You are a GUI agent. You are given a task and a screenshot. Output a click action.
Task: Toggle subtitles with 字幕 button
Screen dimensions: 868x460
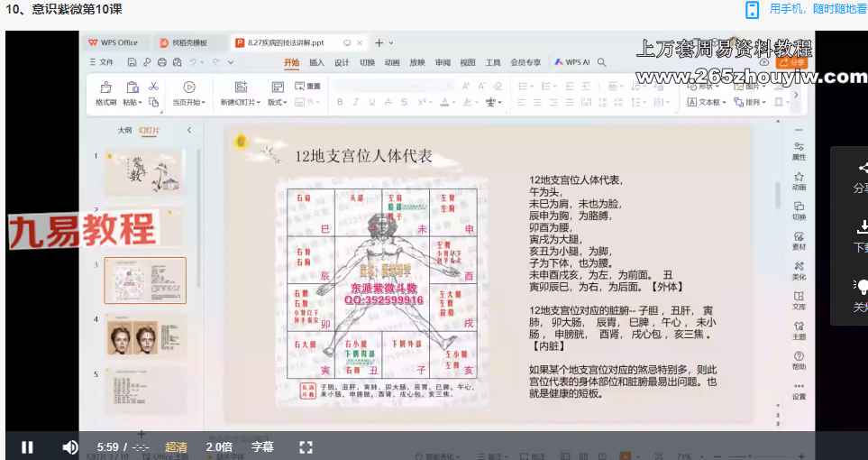pyautogui.click(x=262, y=446)
